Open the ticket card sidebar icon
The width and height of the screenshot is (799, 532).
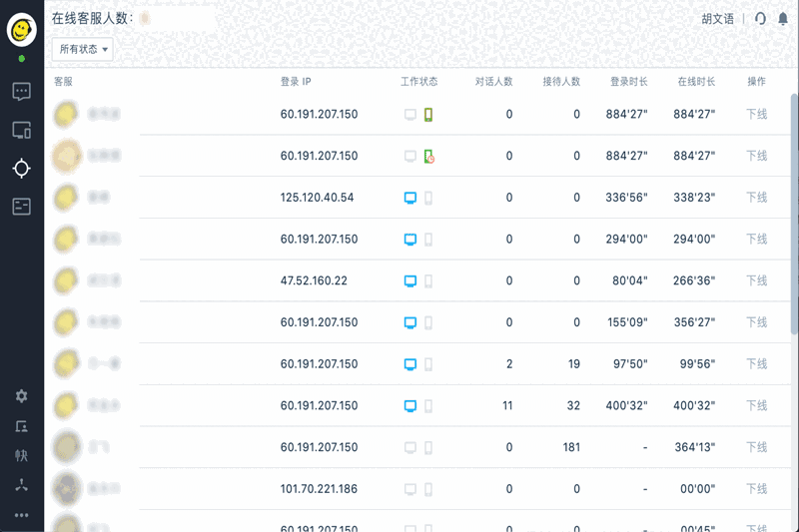pos(21,207)
